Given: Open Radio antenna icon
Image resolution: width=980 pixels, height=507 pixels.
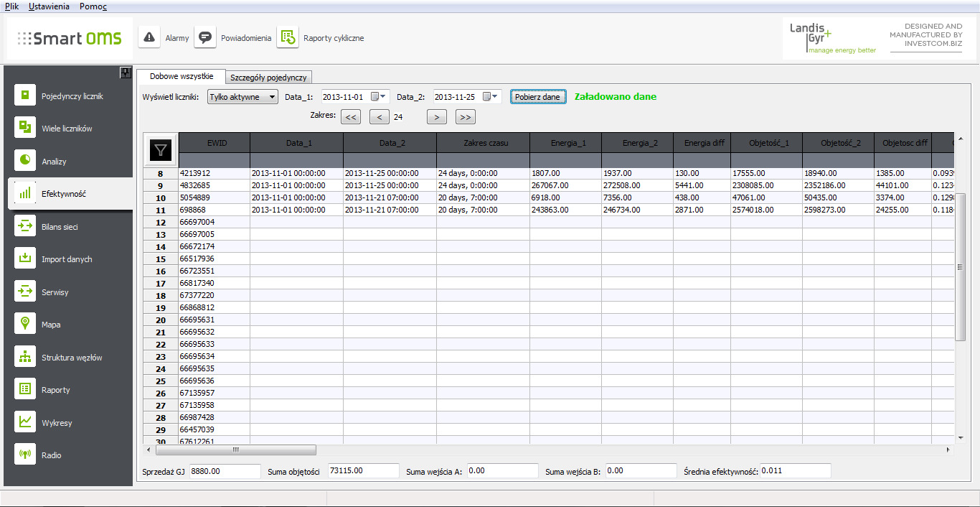Looking at the screenshot, I should click(x=25, y=455).
